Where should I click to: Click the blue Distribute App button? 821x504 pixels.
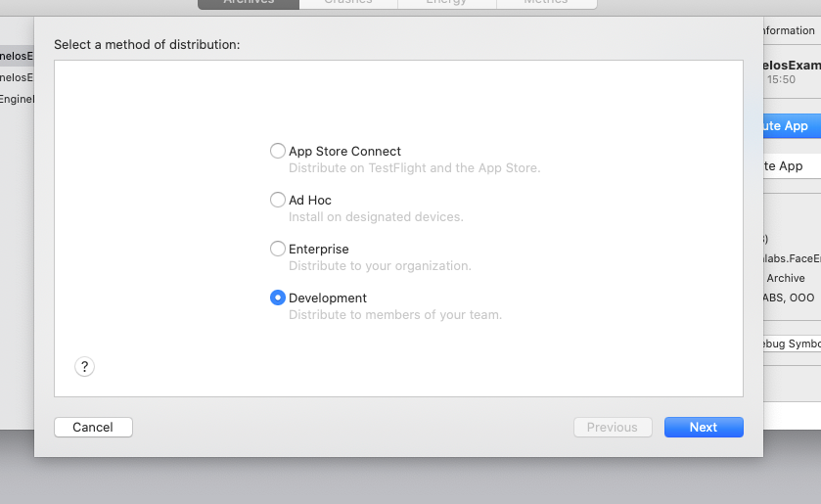(x=791, y=125)
